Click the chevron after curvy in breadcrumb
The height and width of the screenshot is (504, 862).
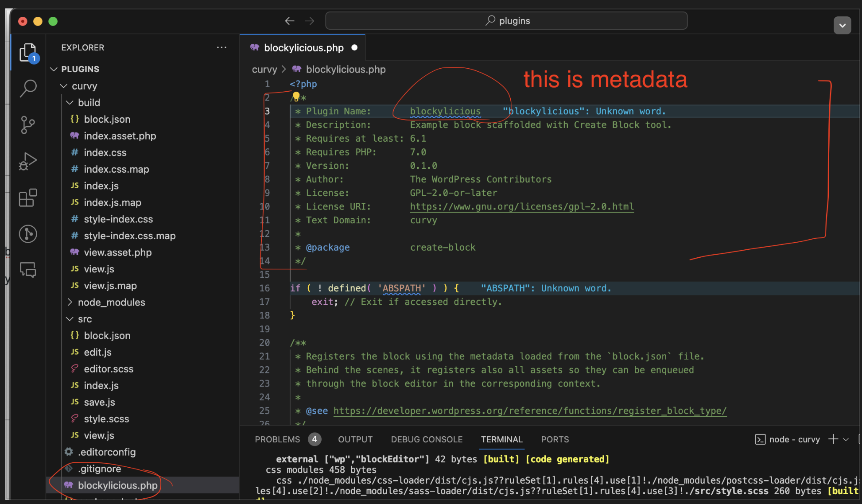283,70
